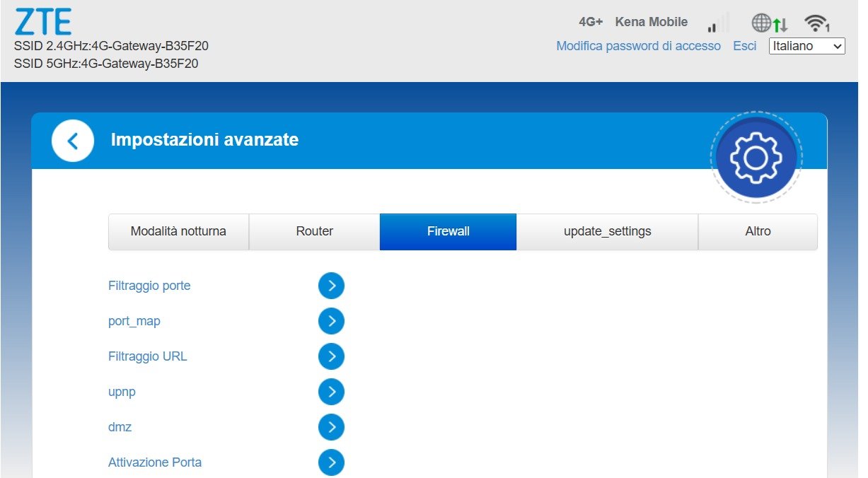Click the mobile signal strength bars

(x=717, y=24)
